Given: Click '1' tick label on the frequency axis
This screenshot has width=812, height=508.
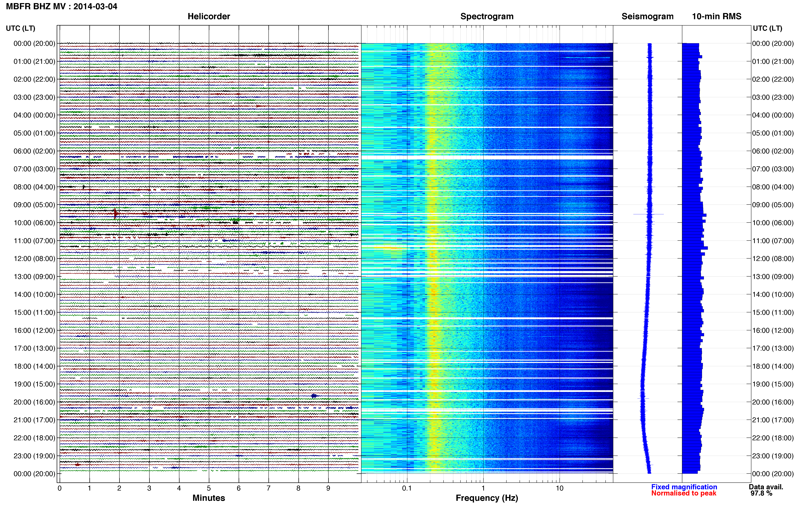Looking at the screenshot, I should click(x=483, y=488).
